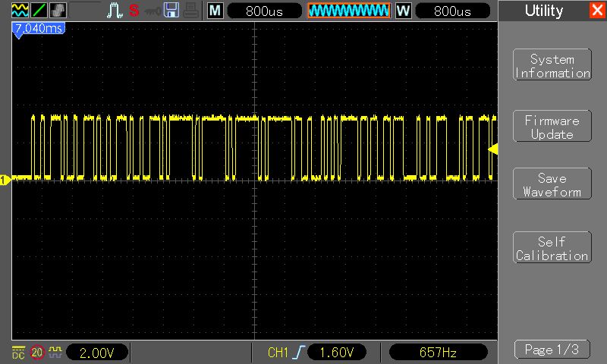Click the floppy disk save icon
This screenshot has height=364, width=607.
coord(172,11)
